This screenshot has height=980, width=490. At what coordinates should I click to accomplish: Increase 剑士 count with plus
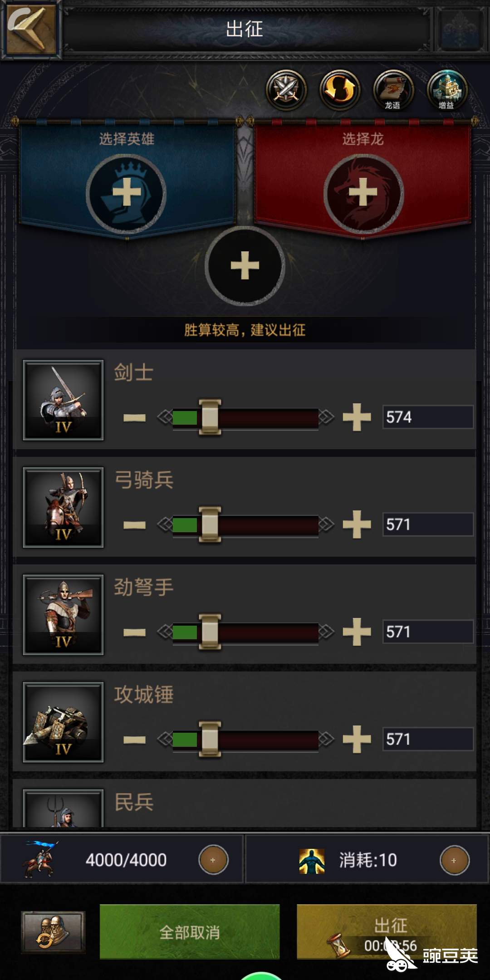point(357,417)
